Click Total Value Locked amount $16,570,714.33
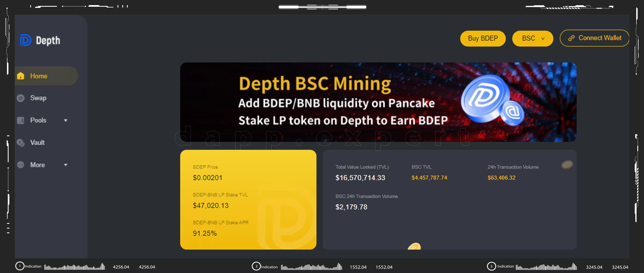Screen dimensions: 644x273 point(360,178)
